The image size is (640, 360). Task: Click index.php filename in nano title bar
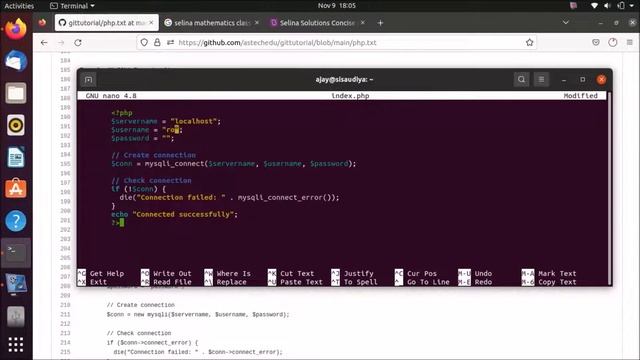pyautogui.click(x=350, y=96)
